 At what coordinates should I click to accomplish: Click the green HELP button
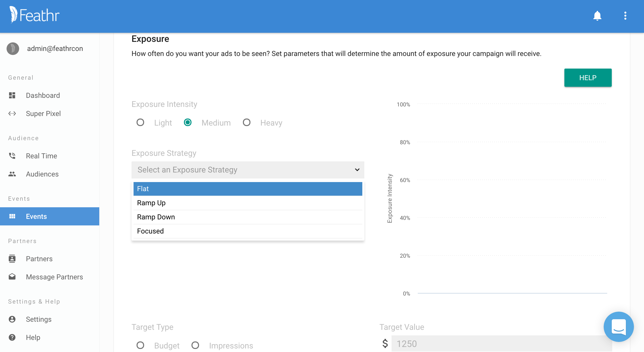coord(588,78)
